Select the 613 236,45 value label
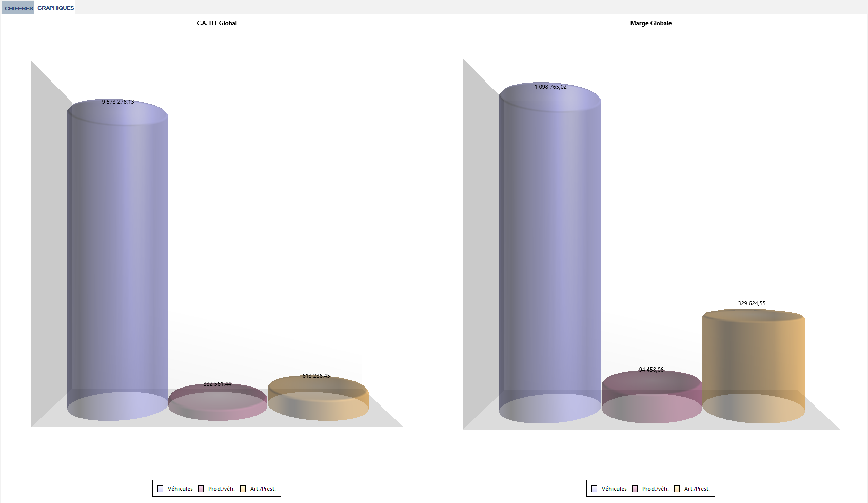 317,376
